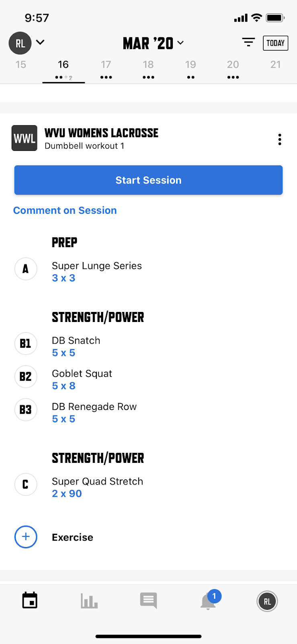Open the bar chart analytics tab

tap(89, 601)
